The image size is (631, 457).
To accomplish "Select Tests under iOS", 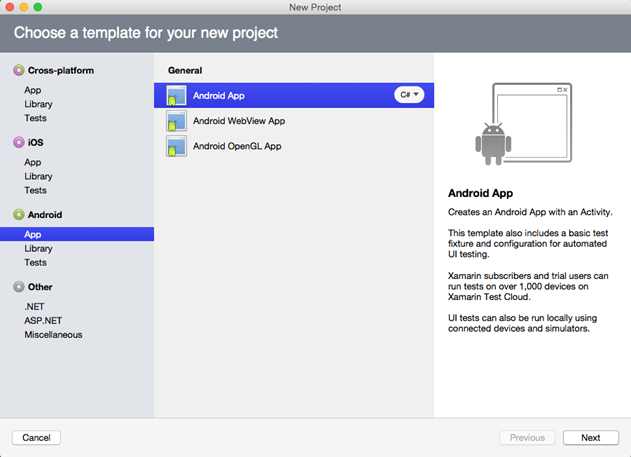I will pyautogui.click(x=36, y=190).
